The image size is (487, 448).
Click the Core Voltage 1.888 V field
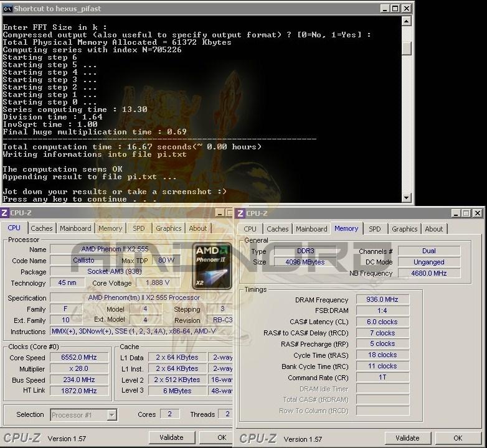click(158, 282)
